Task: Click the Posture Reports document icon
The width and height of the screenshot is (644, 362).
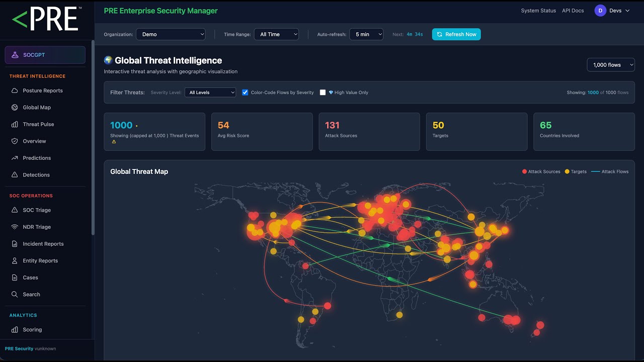Action: click(x=15, y=90)
